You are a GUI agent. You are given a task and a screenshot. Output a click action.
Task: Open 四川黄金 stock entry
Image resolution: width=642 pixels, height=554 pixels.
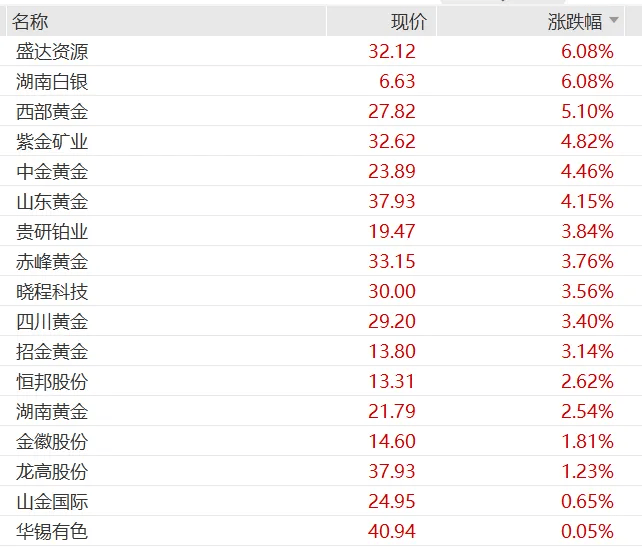pos(52,321)
